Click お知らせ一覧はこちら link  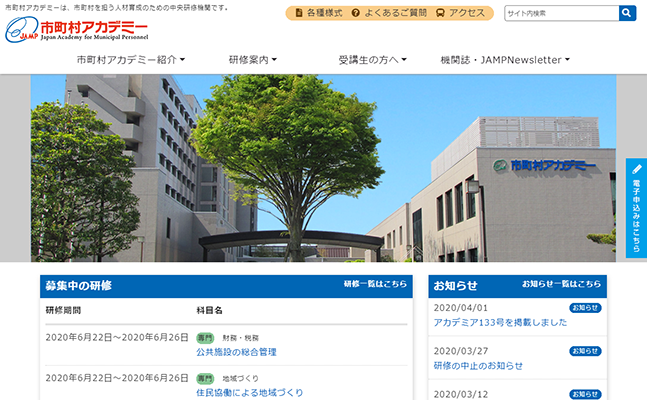point(561,284)
